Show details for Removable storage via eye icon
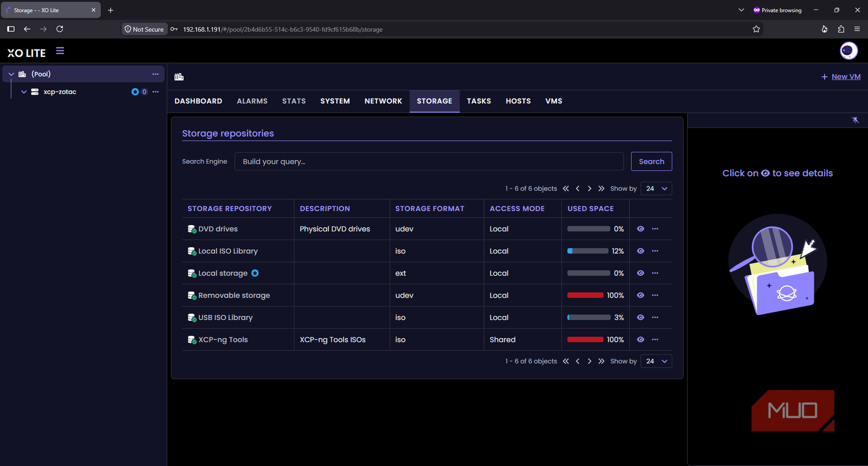 [x=640, y=295]
